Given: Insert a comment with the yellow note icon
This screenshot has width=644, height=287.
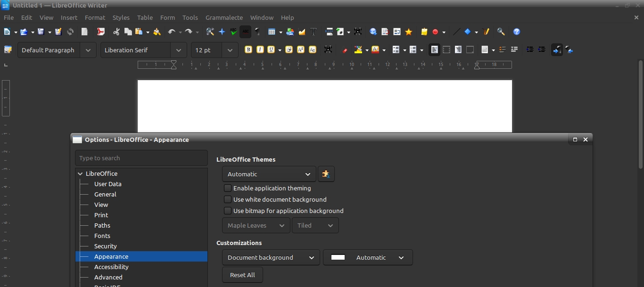Looking at the screenshot, I should [424, 32].
